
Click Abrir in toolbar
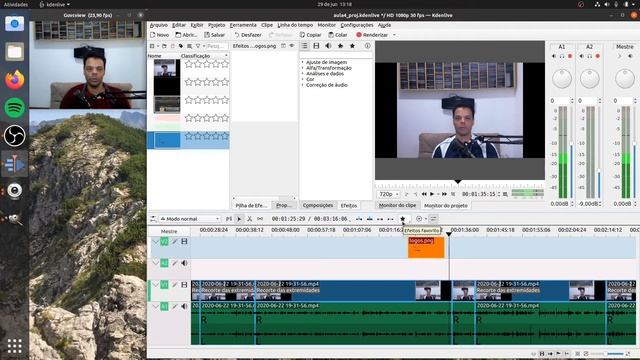tap(186, 35)
